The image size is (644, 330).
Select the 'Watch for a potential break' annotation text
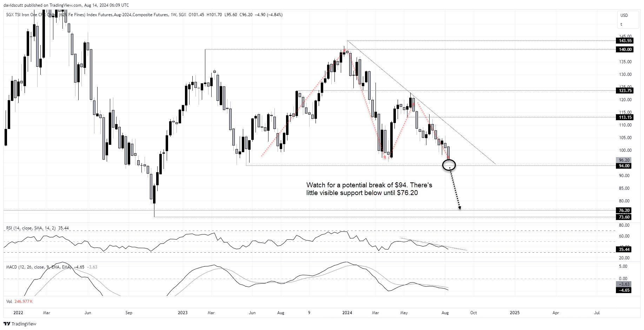369,189
